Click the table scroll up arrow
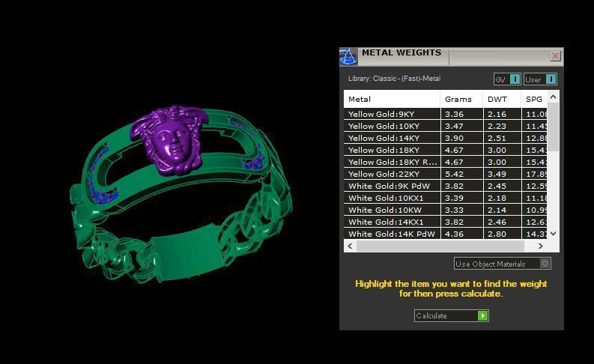The height and width of the screenshot is (364, 594). point(553,97)
